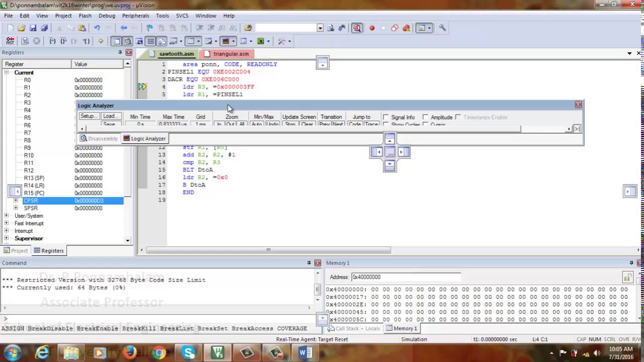Paste from the clipboard toolbar icon
644x362 pixels.
pos(83,28)
